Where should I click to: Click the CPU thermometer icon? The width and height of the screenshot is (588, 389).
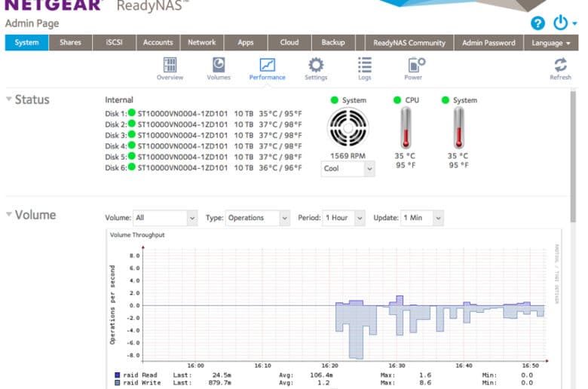(x=406, y=127)
